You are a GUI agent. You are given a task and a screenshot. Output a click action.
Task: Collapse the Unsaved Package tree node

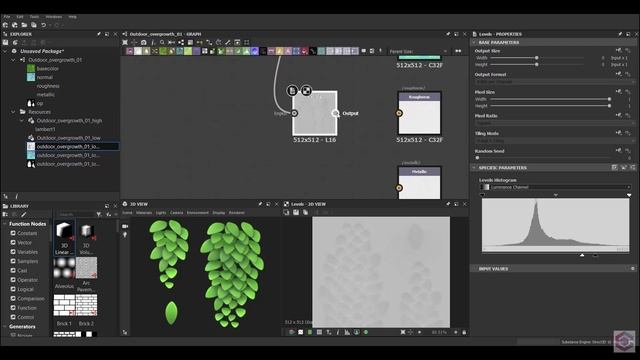(x=5, y=51)
